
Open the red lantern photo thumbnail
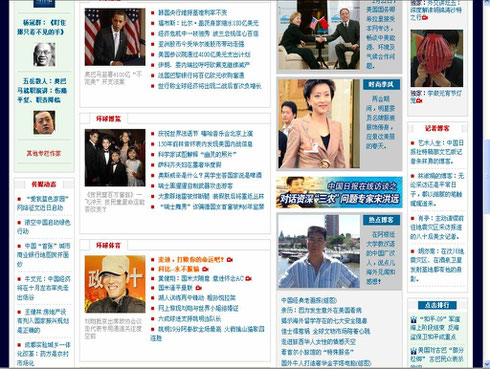pos(437,58)
